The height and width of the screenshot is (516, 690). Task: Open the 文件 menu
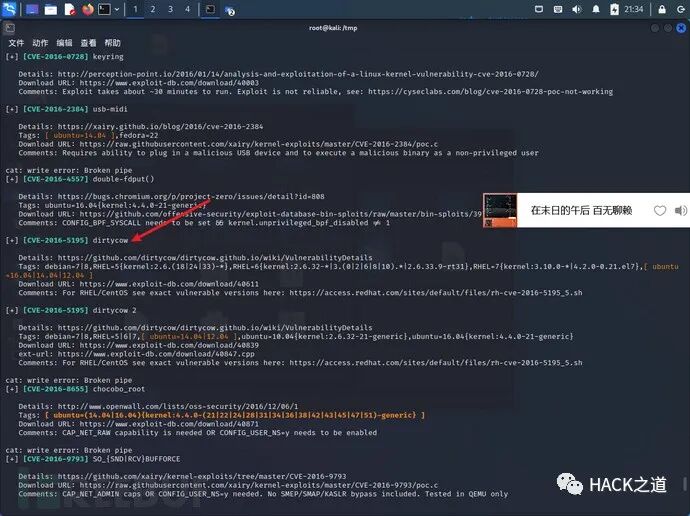pos(16,43)
